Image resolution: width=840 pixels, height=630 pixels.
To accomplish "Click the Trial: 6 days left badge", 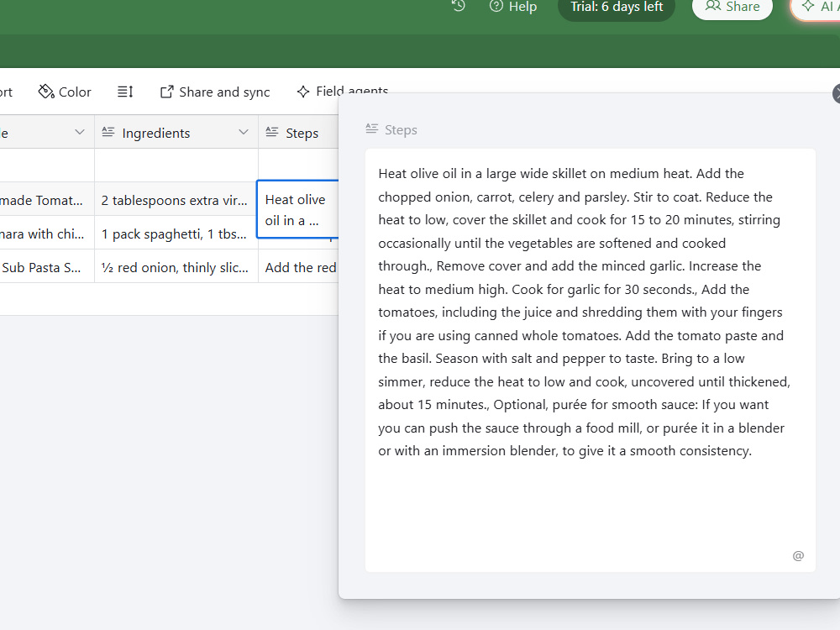I will pos(616,7).
